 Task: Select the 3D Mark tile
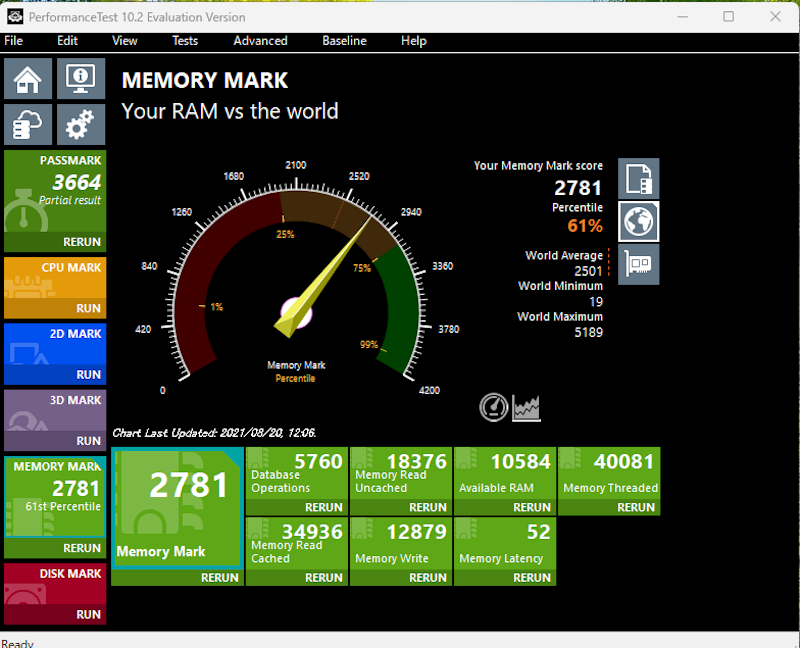pos(55,411)
